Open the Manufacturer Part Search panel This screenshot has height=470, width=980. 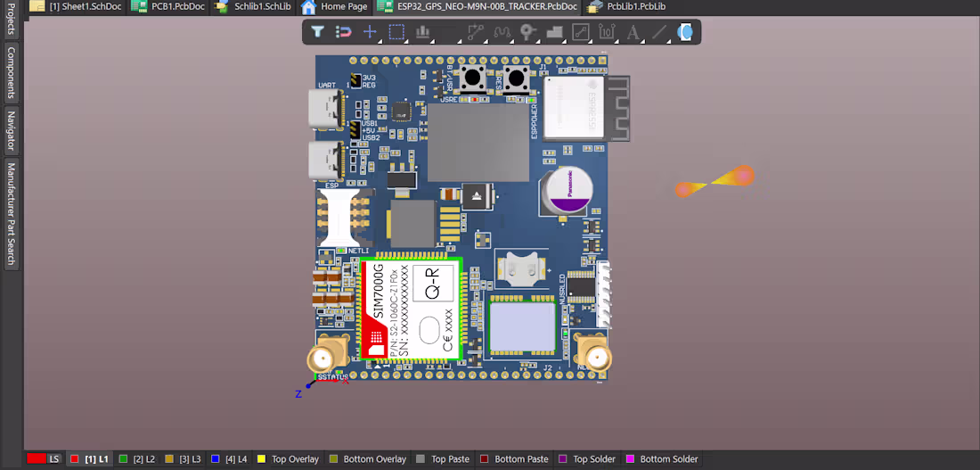[x=12, y=214]
